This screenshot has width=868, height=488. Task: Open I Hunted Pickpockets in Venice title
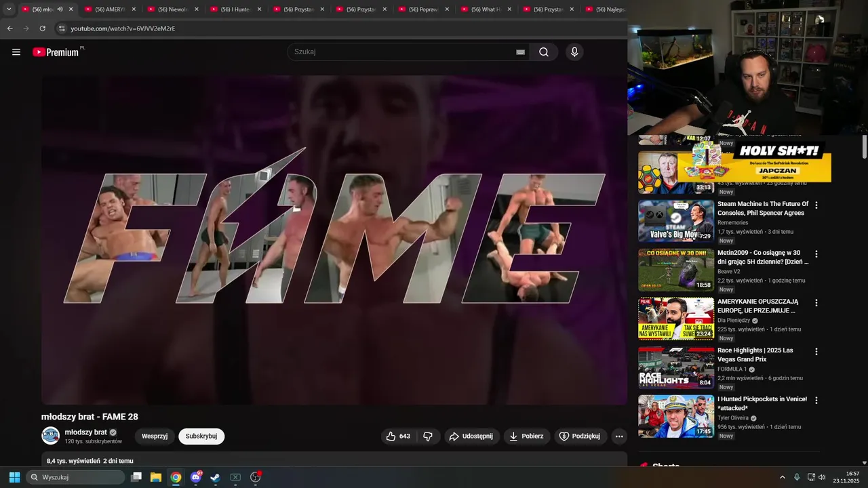[x=762, y=403]
